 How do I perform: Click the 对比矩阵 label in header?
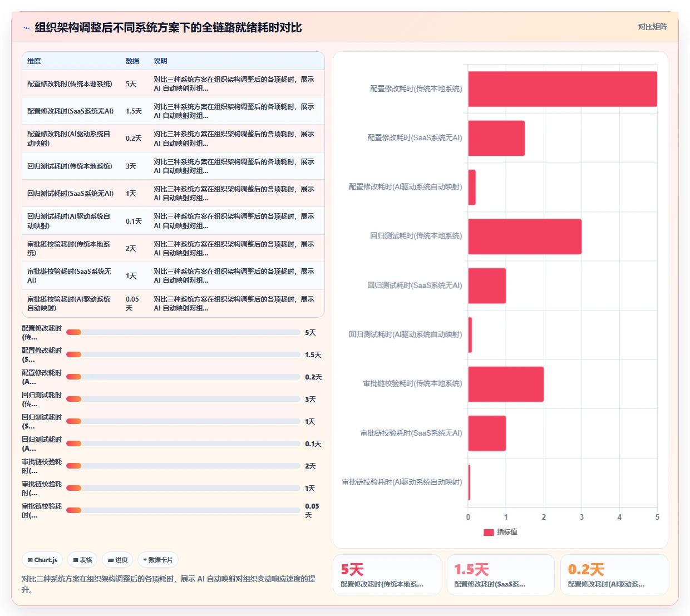[652, 27]
